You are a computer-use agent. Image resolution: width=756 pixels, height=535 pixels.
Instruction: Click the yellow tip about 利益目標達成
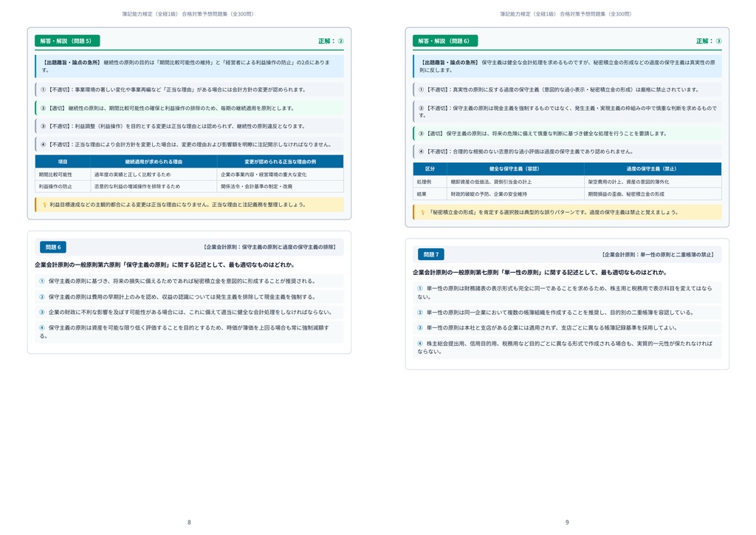pos(189,205)
